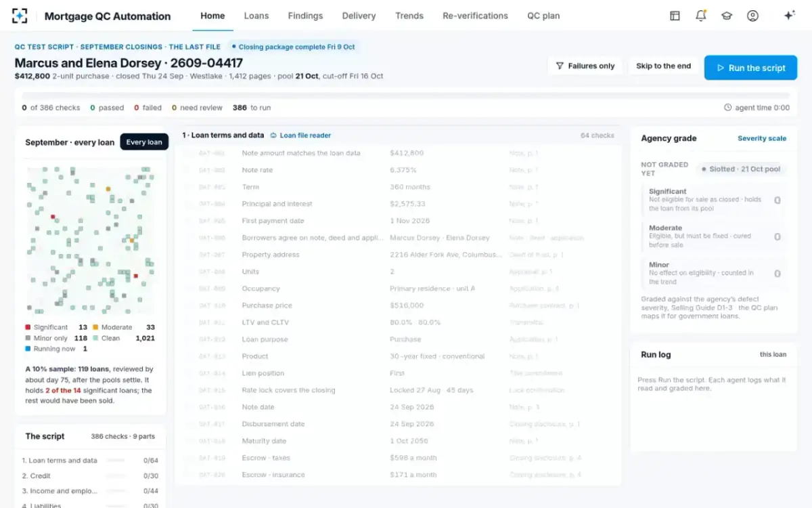
Task: Select the Lien position check row
Action: point(398,373)
